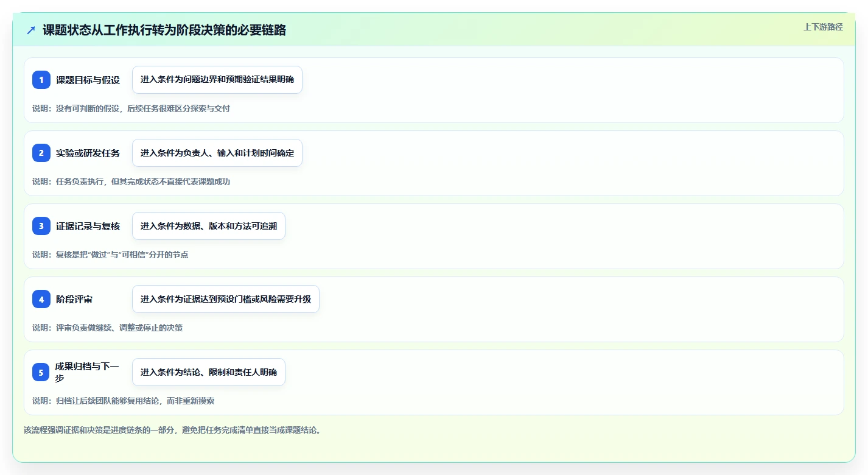Select step number badge 2
This screenshot has height=475, width=868.
[41, 153]
